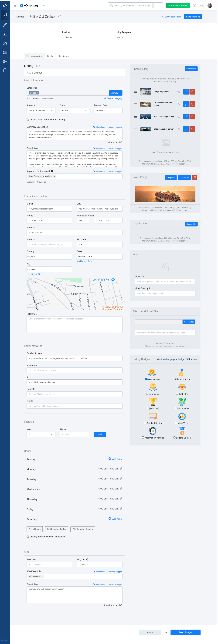Edit the Ferry crossing the bay photo
218x644 pixels.
click(186, 117)
